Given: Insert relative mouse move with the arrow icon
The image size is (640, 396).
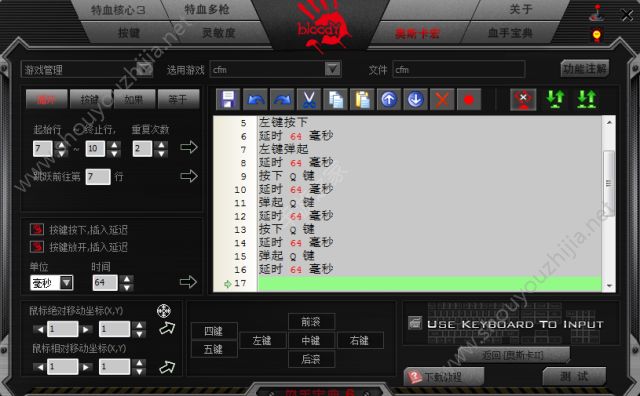Looking at the screenshot, I should [167, 367].
